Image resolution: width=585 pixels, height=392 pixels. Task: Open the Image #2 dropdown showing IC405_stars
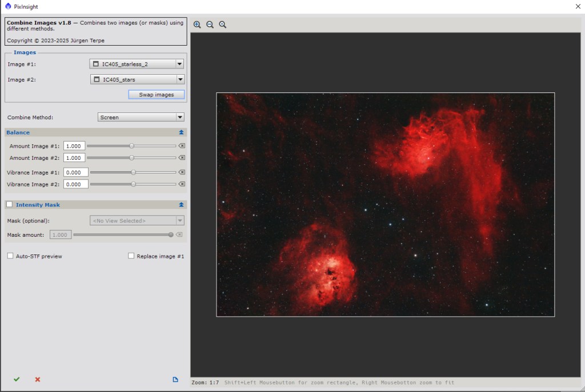tap(137, 79)
